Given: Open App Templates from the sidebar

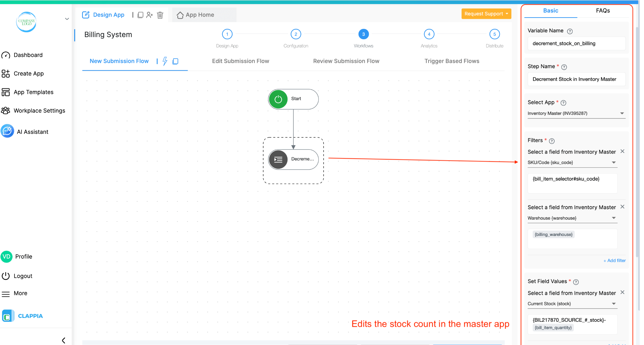Looking at the screenshot, I should [x=6, y=92].
